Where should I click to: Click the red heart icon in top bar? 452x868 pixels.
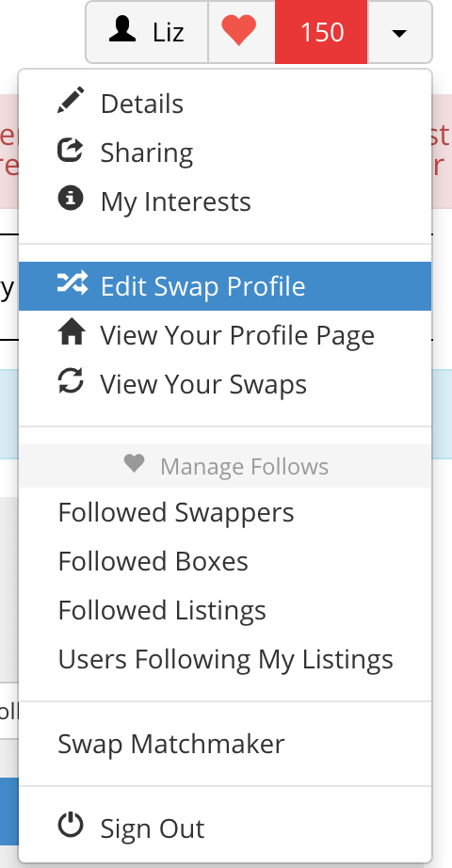(x=239, y=30)
